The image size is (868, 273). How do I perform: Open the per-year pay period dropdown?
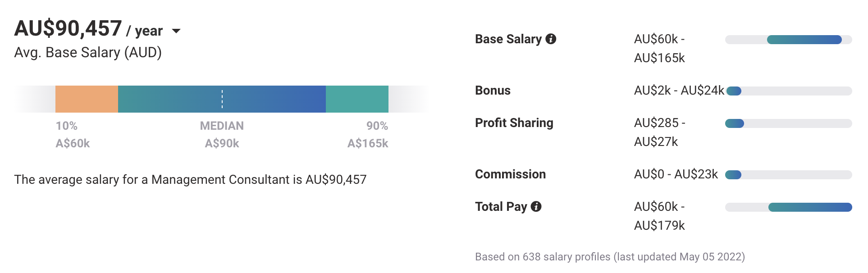tap(176, 31)
